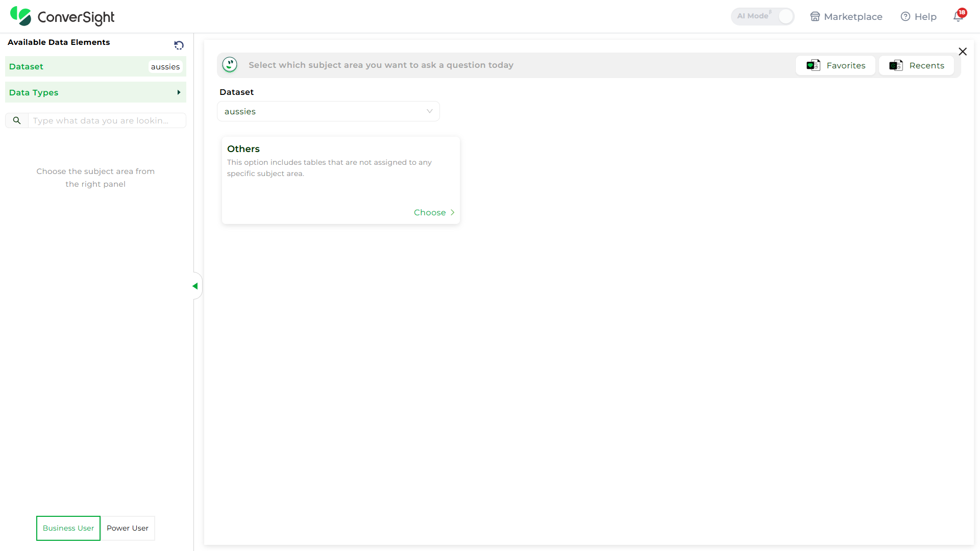This screenshot has height=551, width=980.
Task: Click the Available Data Elements heading
Action: point(59,42)
